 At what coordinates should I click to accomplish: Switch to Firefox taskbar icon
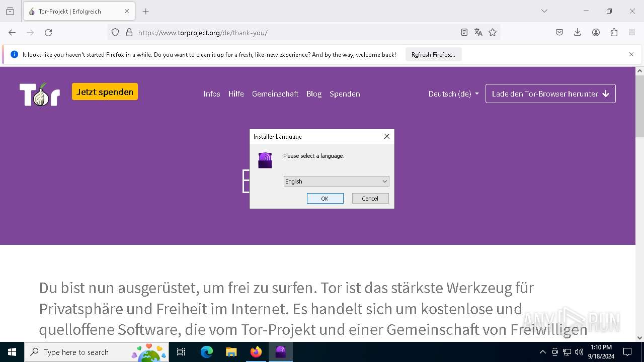click(x=256, y=352)
